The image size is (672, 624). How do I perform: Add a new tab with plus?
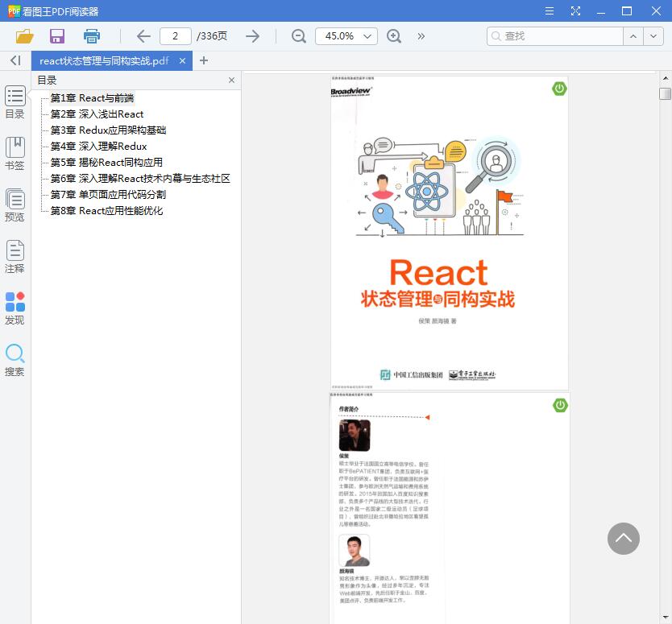coord(204,60)
